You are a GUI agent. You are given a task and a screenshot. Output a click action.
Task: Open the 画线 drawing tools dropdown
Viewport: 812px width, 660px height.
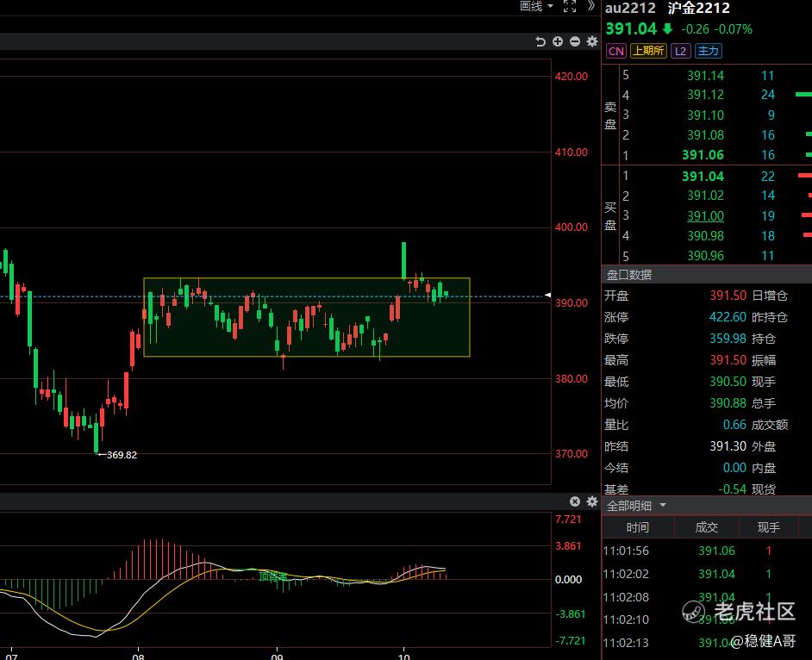(x=536, y=6)
